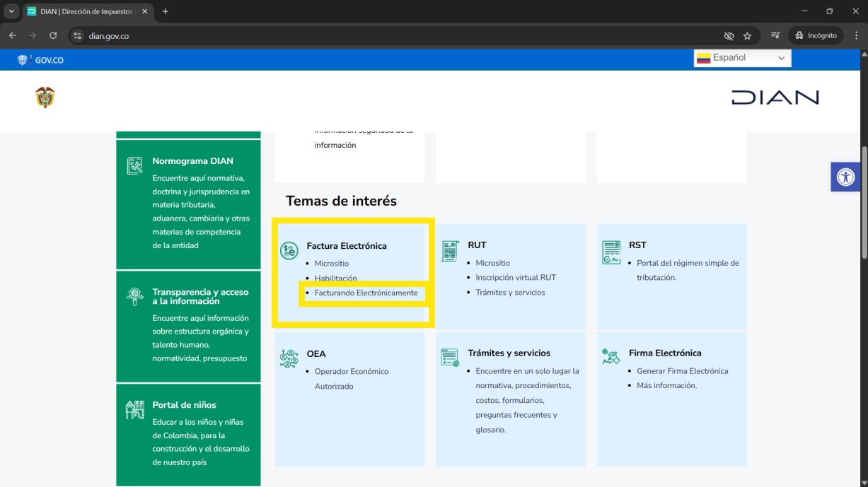Open Operador Económico Autorizado link
The height and width of the screenshot is (487, 868).
point(352,379)
